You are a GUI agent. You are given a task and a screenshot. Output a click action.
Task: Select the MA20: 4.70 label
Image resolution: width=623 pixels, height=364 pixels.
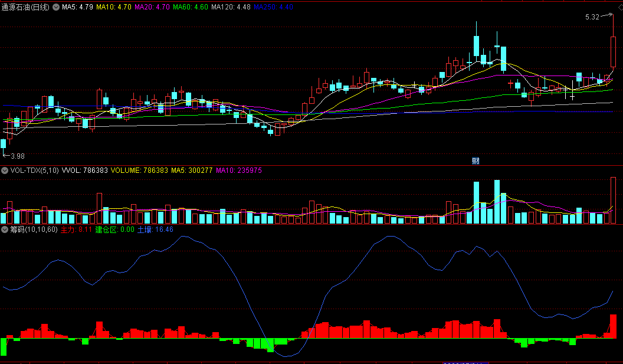152,7
